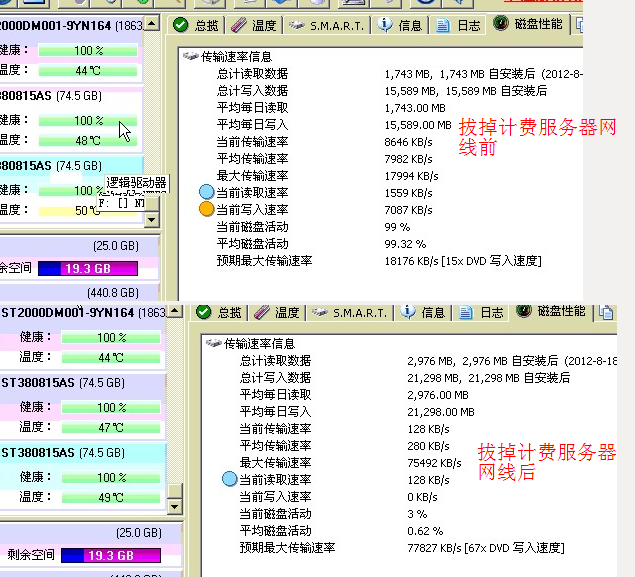Click the 总计写入数据 label in the upper window
The width and height of the screenshot is (635, 577).
252,91
